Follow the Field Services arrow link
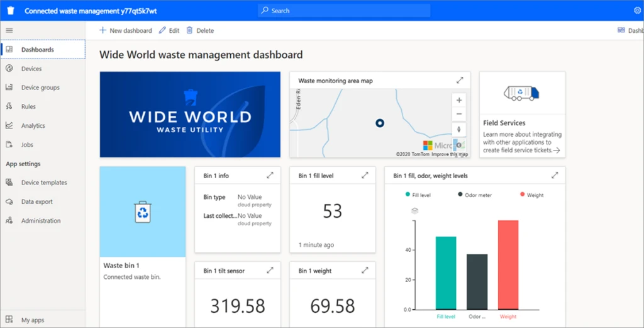 point(557,150)
